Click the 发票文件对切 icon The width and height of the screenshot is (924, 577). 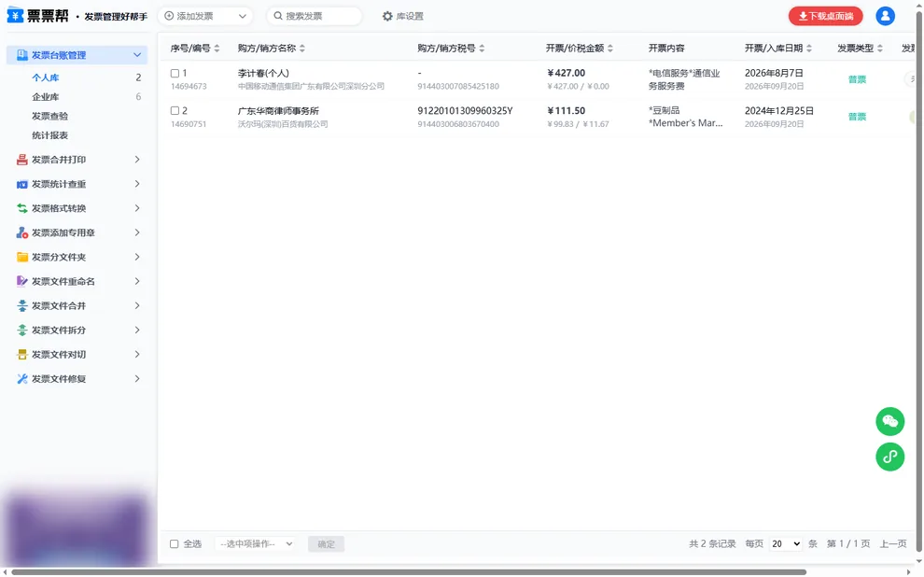tap(22, 354)
